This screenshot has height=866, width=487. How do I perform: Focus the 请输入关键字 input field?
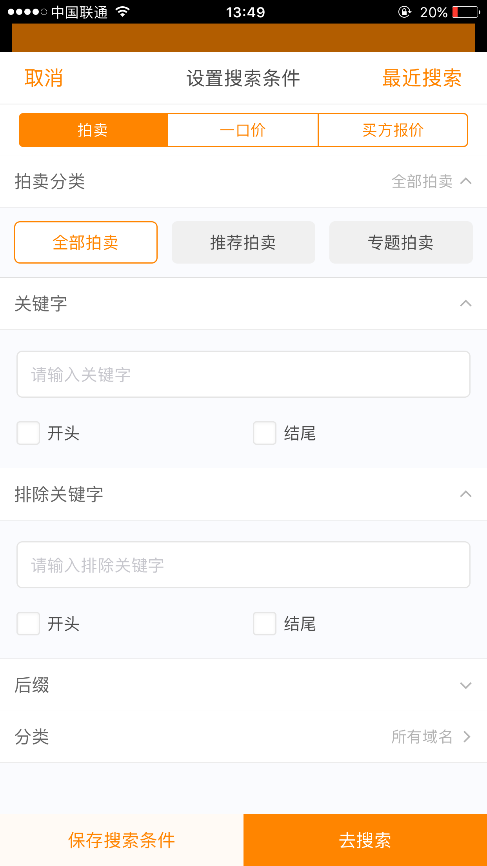(x=244, y=374)
